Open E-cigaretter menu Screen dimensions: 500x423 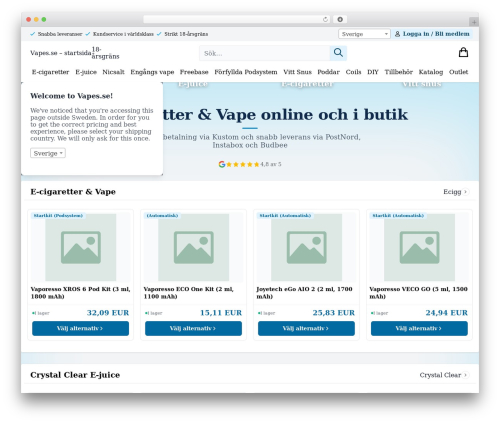(50, 72)
